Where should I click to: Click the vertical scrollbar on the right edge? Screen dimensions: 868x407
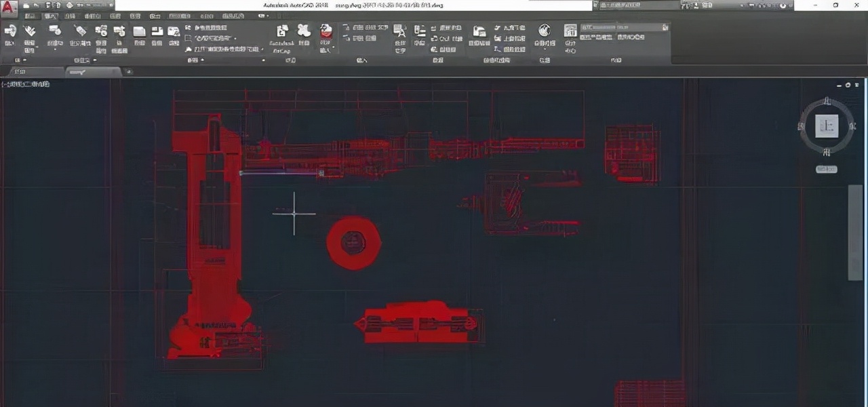coord(855,232)
